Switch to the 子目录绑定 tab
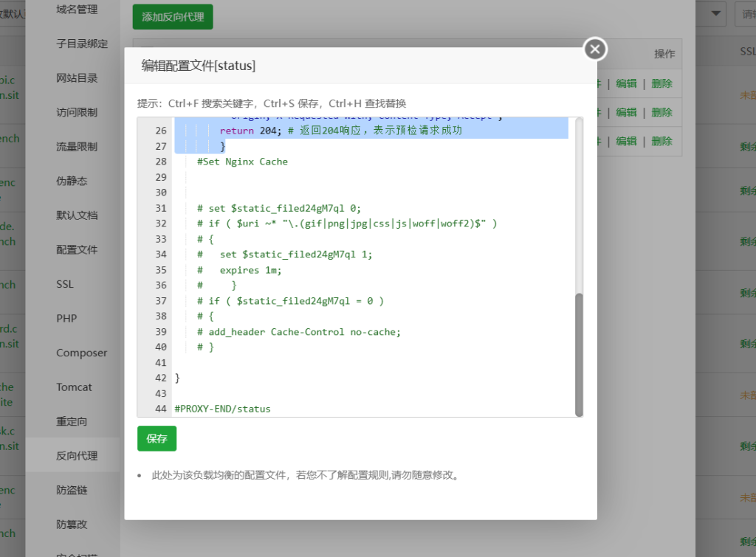The height and width of the screenshot is (557, 756). (x=82, y=44)
